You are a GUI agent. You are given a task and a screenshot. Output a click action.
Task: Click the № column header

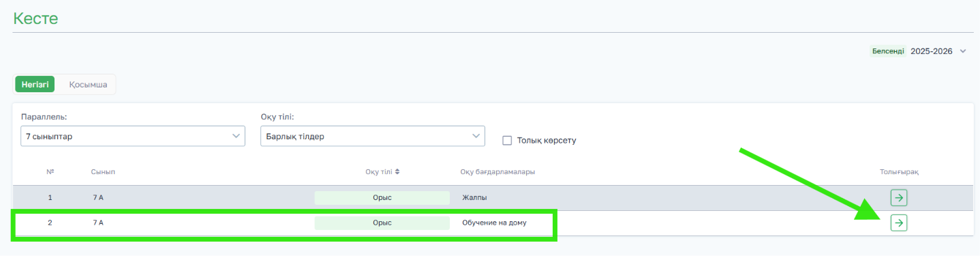coord(50,171)
